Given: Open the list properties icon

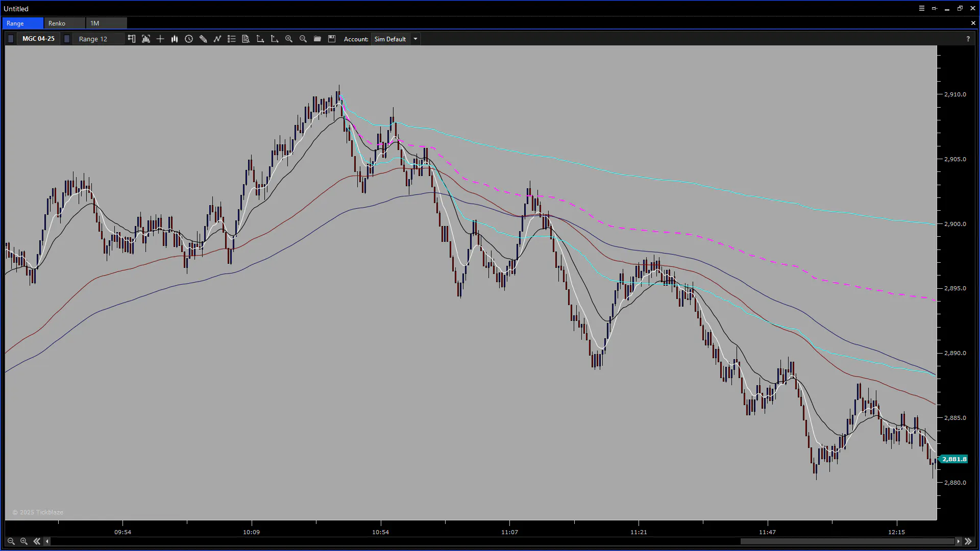Looking at the screenshot, I should coord(232,39).
